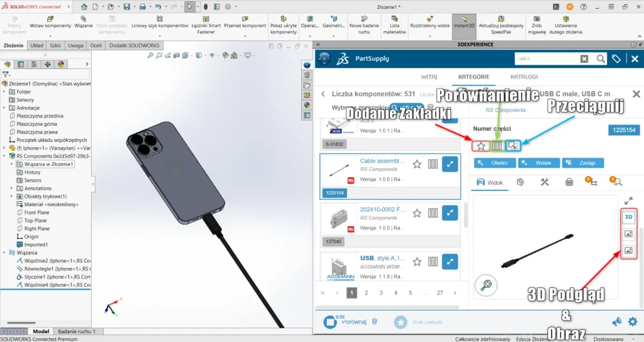Click the 3D preview view button

pos(628,217)
